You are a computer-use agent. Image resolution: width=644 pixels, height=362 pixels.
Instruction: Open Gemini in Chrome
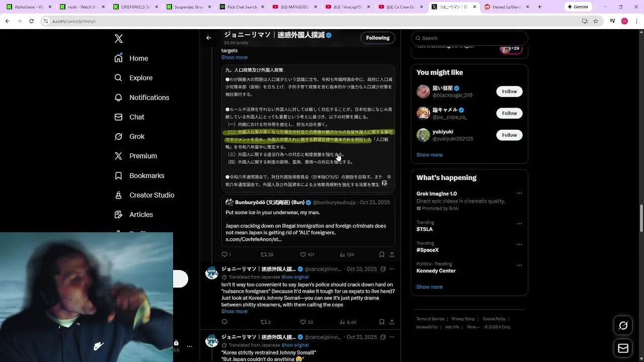(578, 7)
